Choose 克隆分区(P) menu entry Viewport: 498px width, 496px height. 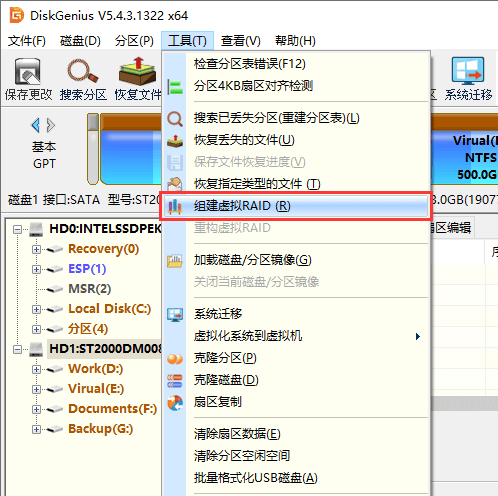(x=295, y=358)
